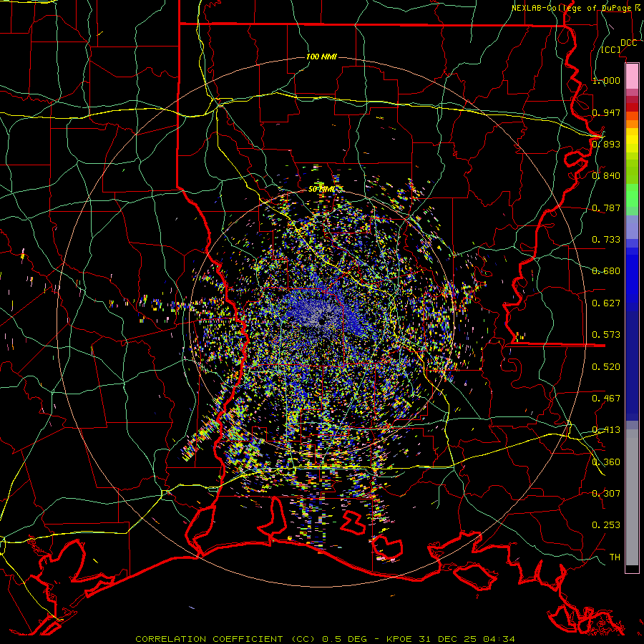
Task: Click the 100 NMI range ring label
Action: pos(321,57)
